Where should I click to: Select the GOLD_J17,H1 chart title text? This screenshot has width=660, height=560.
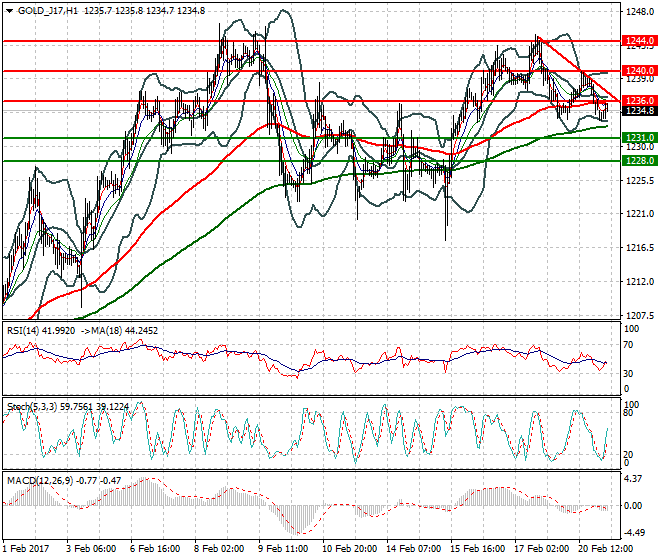[x=48, y=11]
